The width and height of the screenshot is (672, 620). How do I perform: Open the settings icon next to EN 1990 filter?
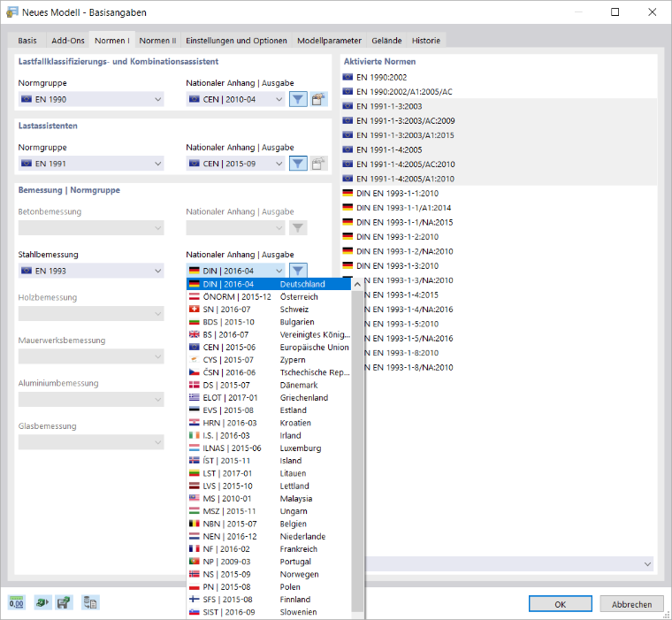tap(318, 99)
